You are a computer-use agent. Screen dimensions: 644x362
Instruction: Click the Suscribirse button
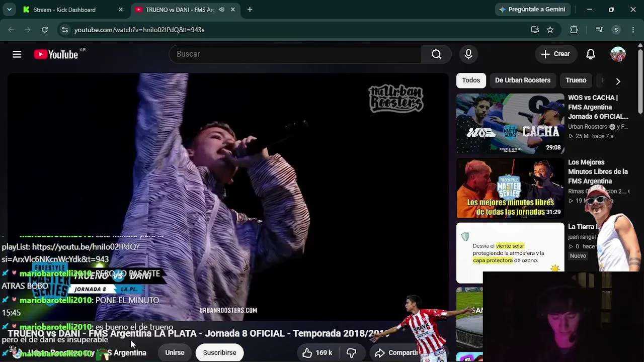219,353
